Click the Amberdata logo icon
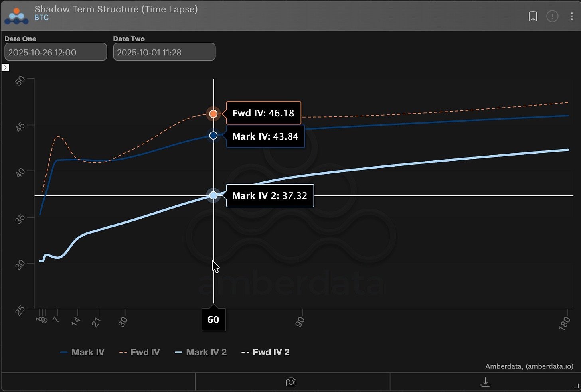The image size is (581, 392). (16, 16)
